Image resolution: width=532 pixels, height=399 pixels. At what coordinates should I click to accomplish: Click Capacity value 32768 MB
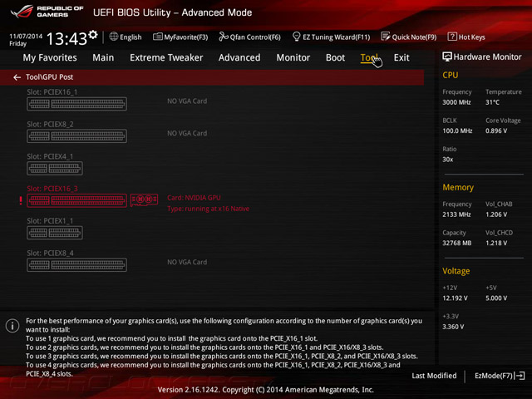point(456,243)
